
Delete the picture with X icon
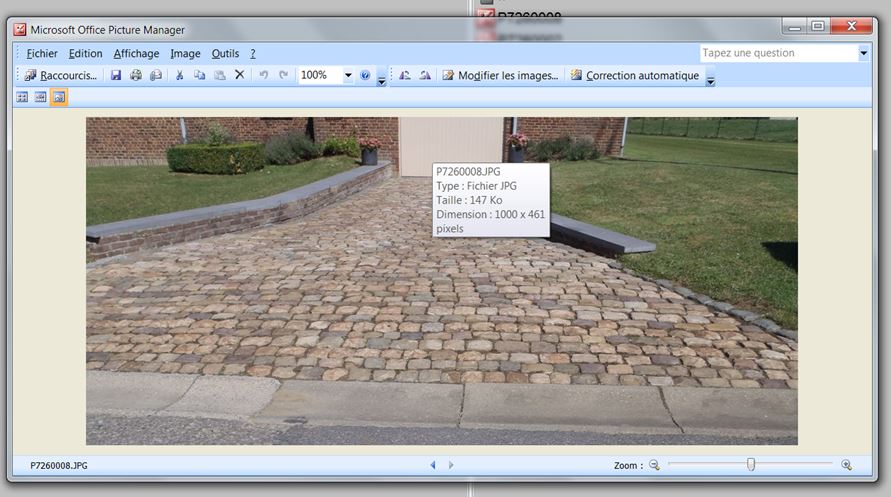240,74
